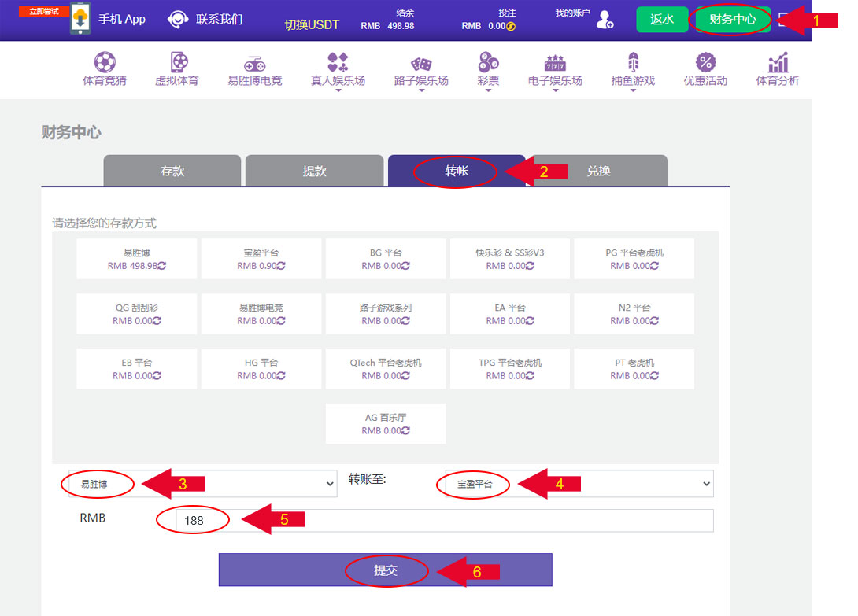The width and height of the screenshot is (858, 616).
Task: Refresh the 易胜博 RMB 498.98 balance
Action: (x=162, y=266)
